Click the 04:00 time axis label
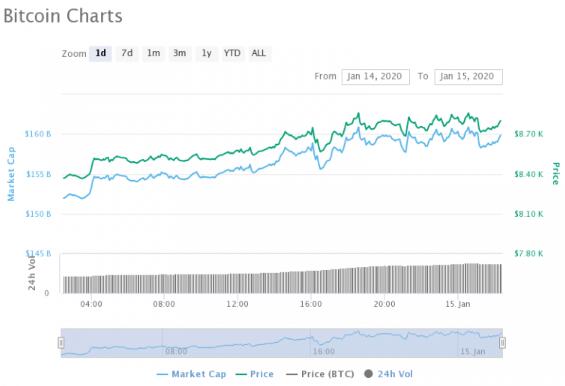565x386 pixels. [91, 304]
